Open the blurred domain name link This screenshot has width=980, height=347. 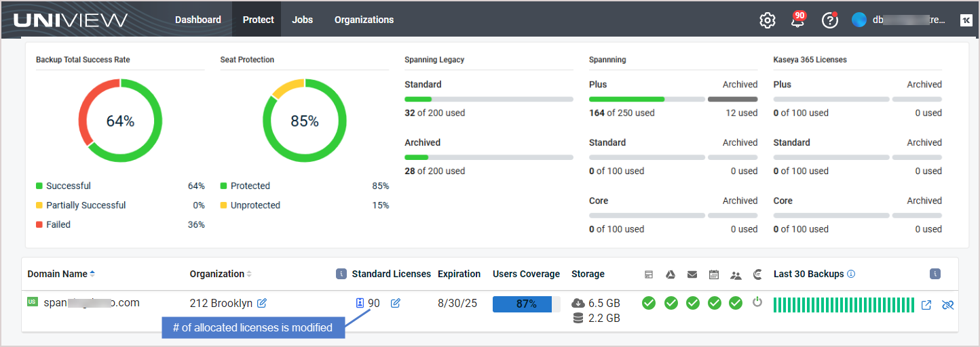pos(92,303)
